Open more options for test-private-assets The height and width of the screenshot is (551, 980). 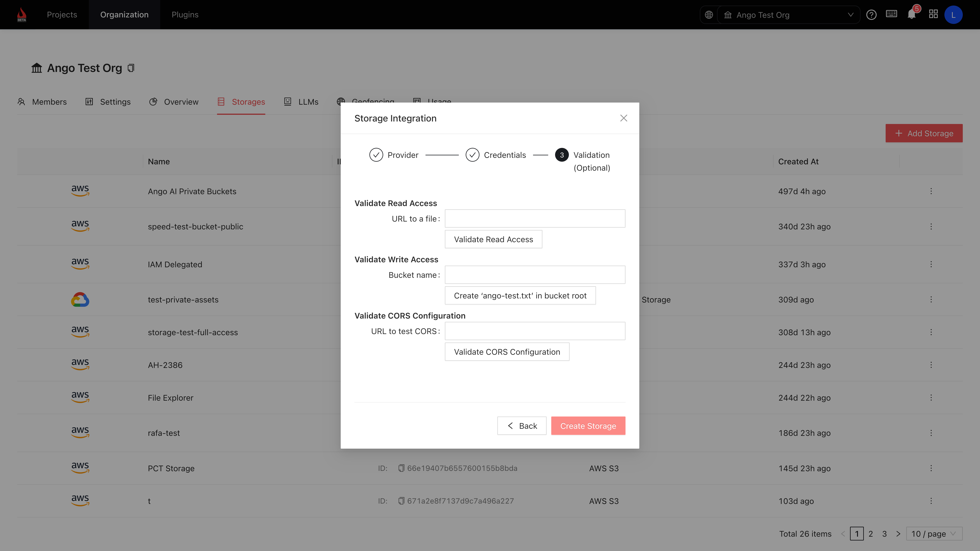click(931, 300)
